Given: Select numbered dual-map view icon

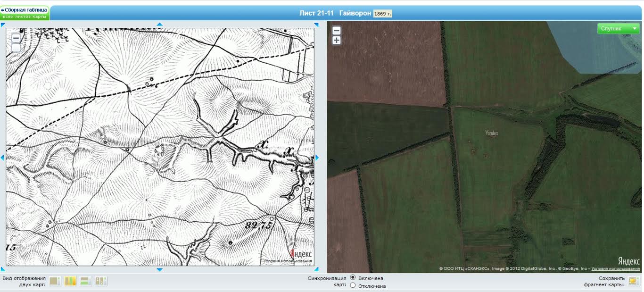Looking at the screenshot, I should point(101,281).
